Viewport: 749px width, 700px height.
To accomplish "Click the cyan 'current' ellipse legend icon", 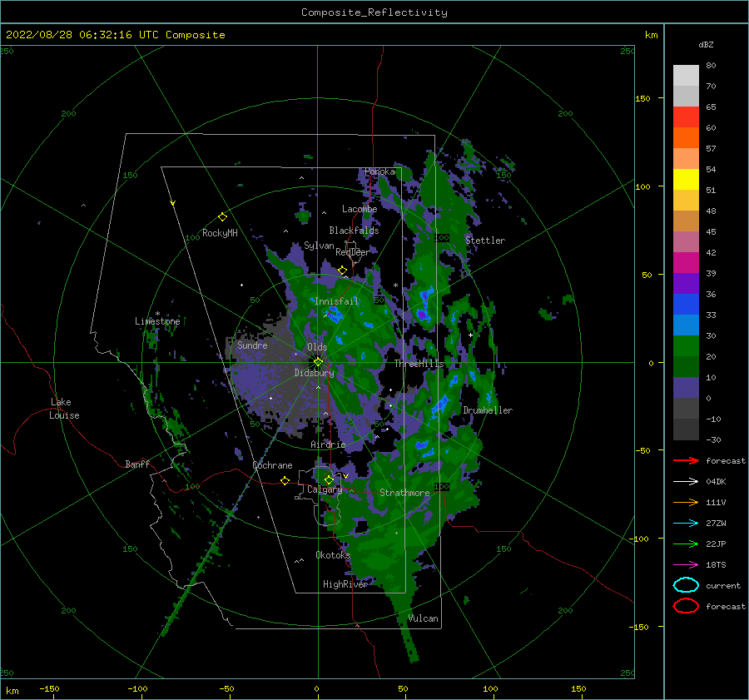I will click(x=686, y=585).
